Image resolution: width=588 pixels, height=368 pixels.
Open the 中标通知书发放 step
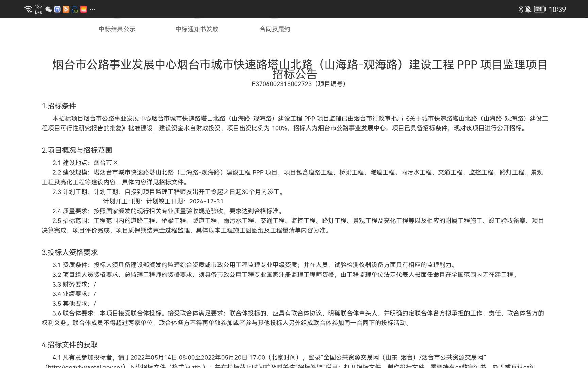click(x=197, y=29)
